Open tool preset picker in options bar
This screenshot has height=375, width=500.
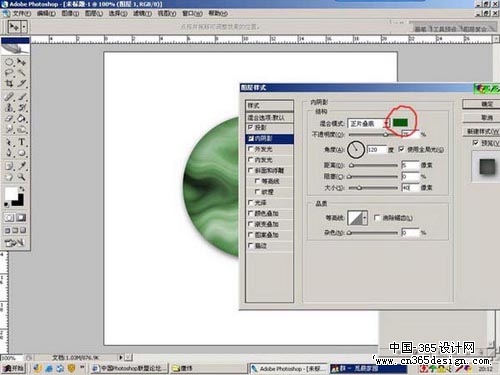click(x=16, y=27)
